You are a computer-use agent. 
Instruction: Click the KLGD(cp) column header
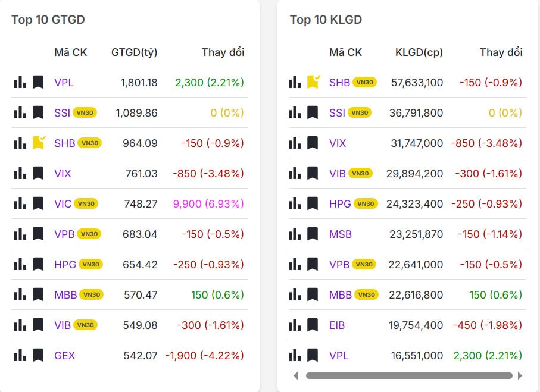(x=419, y=52)
